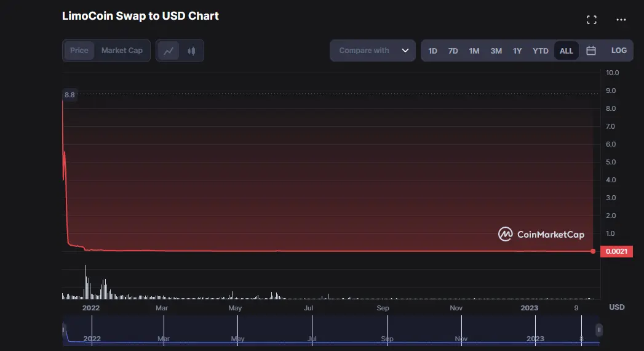Click the red endpoint dot on price line
The width and height of the screenshot is (644, 351).
pyautogui.click(x=593, y=251)
